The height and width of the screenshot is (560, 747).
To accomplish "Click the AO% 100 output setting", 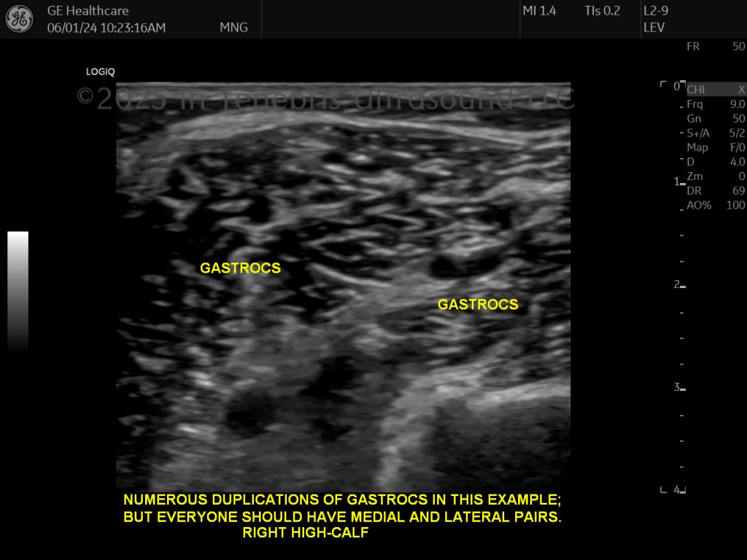I will [716, 205].
